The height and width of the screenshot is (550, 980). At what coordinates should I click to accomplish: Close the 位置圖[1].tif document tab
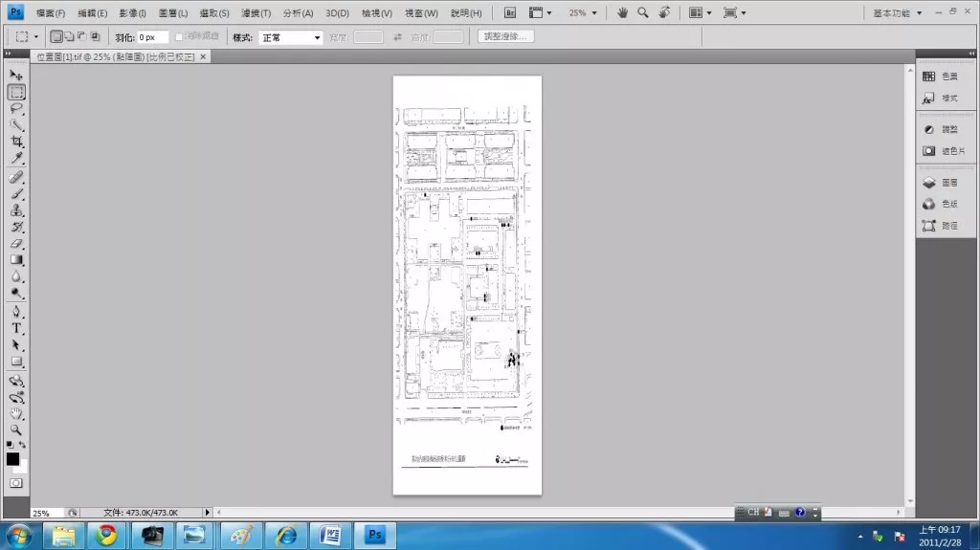203,56
